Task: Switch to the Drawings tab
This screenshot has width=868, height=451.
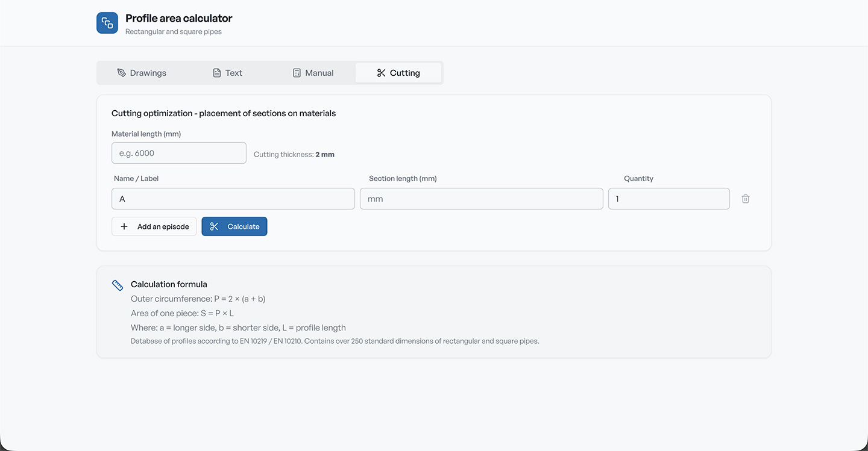Action: click(142, 73)
